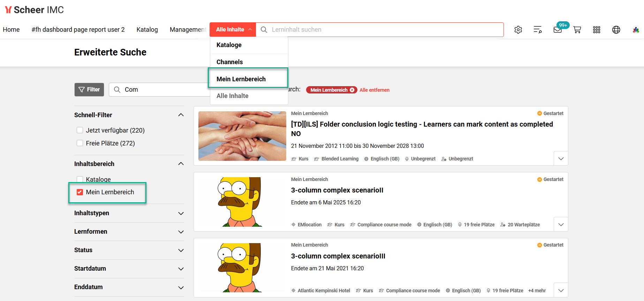This screenshot has height=301, width=644.
Task: Open the inbox with 99+ badge
Action: tap(558, 30)
